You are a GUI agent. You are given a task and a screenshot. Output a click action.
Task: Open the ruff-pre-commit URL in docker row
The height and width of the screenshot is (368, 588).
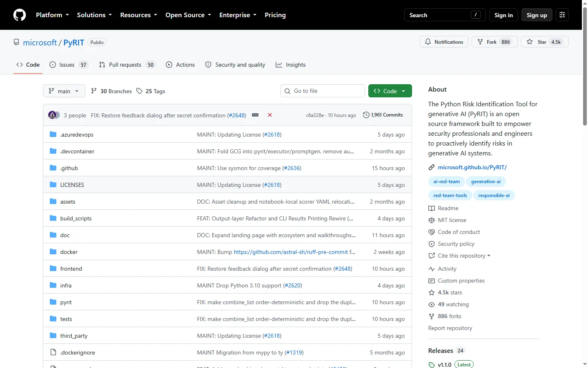point(291,252)
